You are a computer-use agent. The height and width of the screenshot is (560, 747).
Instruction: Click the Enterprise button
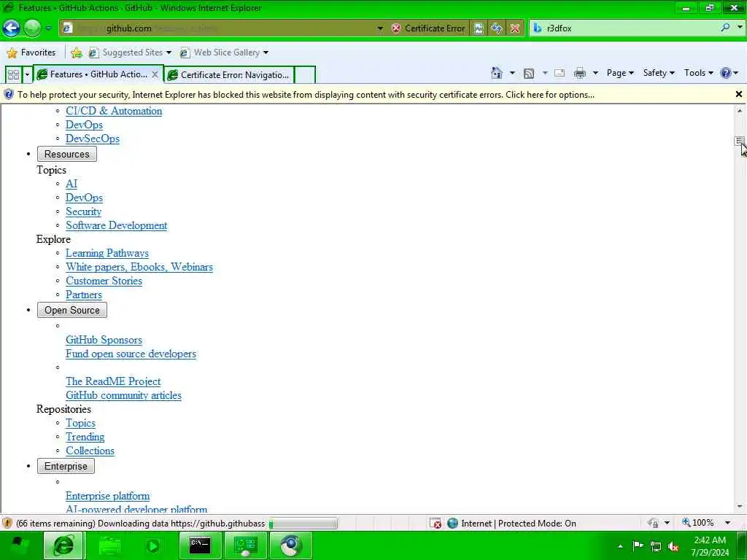[x=66, y=466]
